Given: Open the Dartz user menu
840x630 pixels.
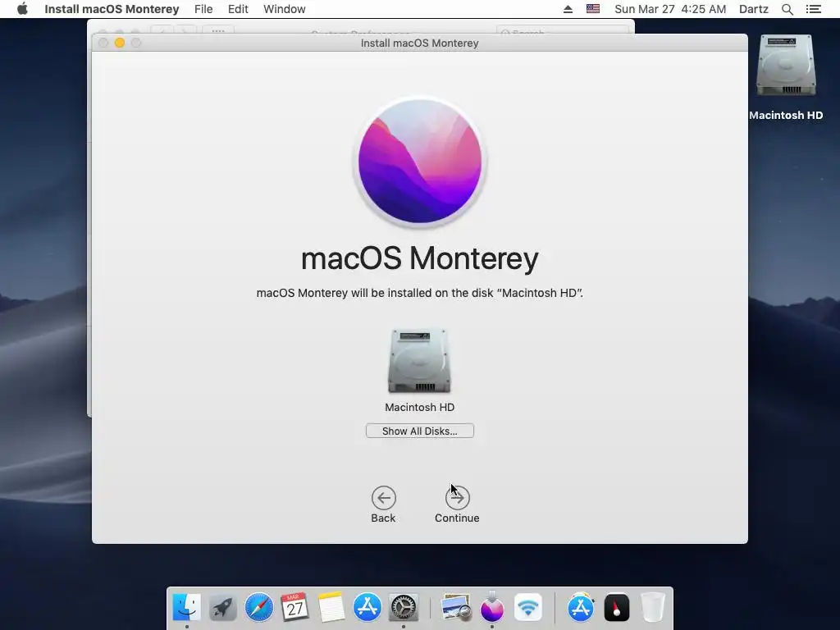Looking at the screenshot, I should 753,9.
